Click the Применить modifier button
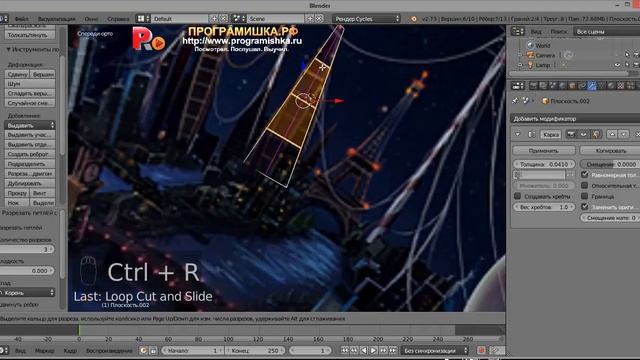Screen dimensions: 640x360 pyautogui.click(x=544, y=151)
